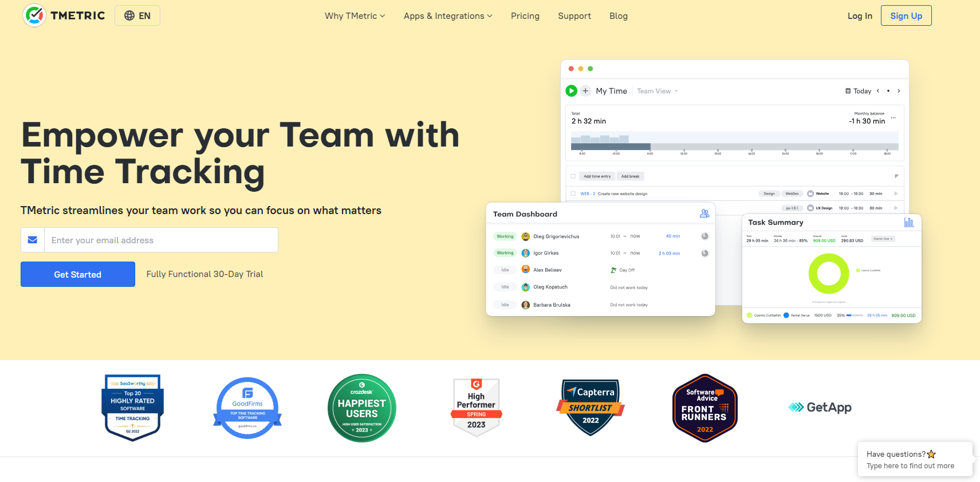The width and height of the screenshot is (980, 482).
Task: Click the email address input field
Action: [x=161, y=240]
